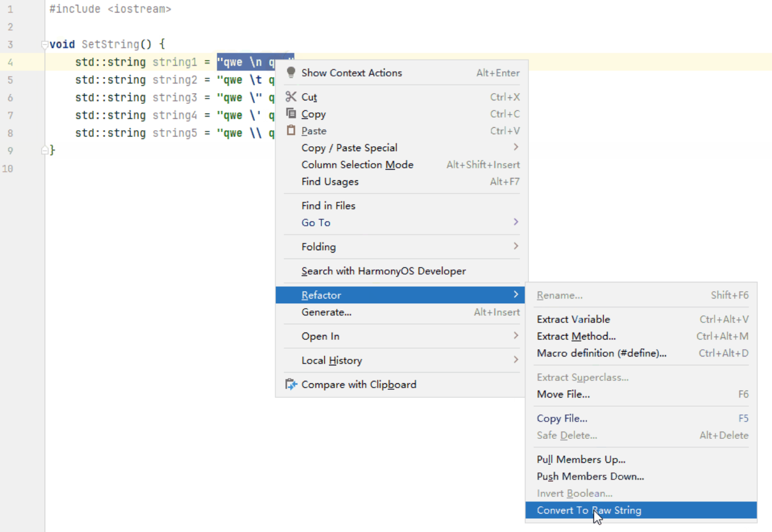
Task: Click the scissors Cut icon
Action: coord(291,97)
